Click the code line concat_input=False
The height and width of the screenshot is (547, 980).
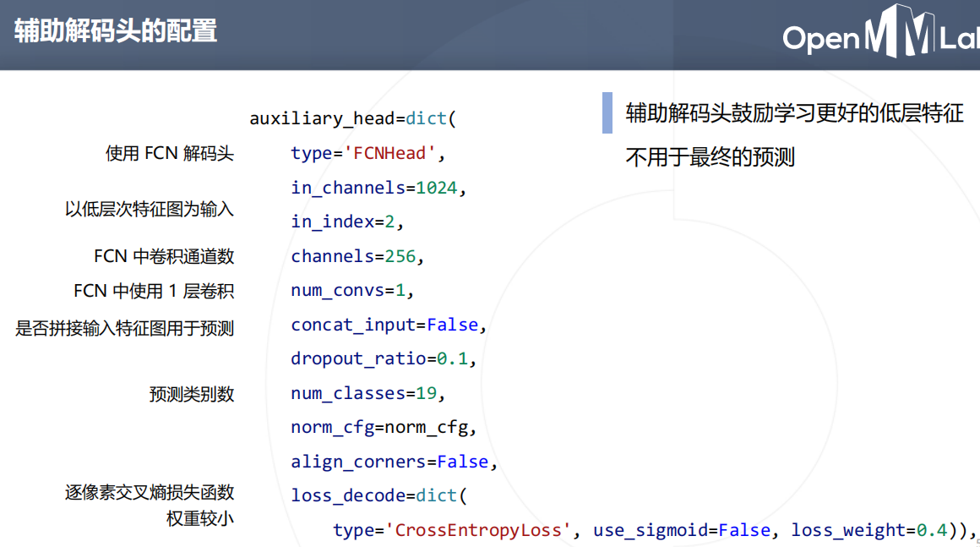point(389,325)
